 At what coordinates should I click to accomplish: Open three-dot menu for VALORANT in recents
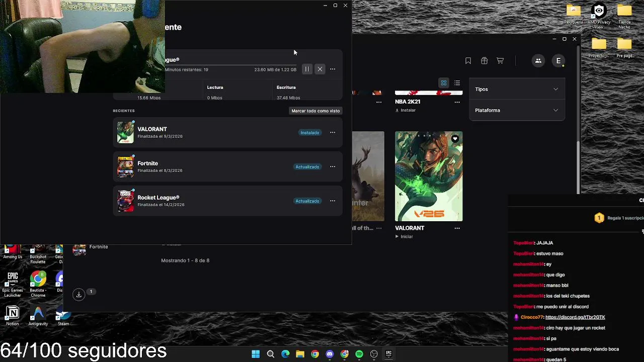(333, 133)
